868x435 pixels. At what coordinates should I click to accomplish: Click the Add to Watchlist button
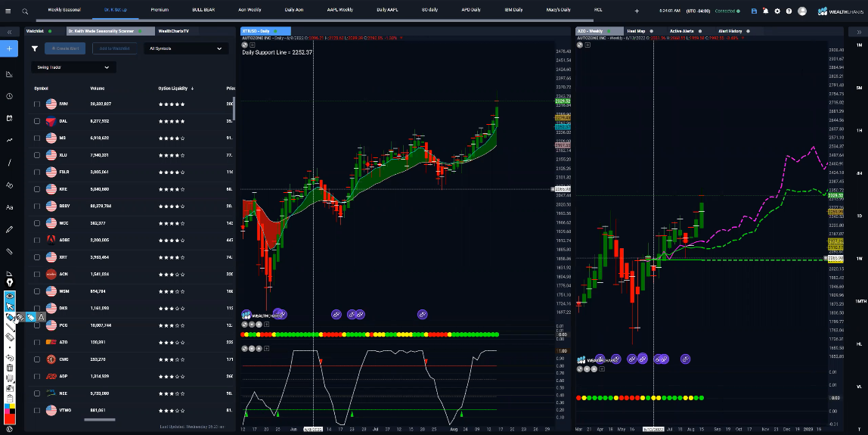pos(115,48)
